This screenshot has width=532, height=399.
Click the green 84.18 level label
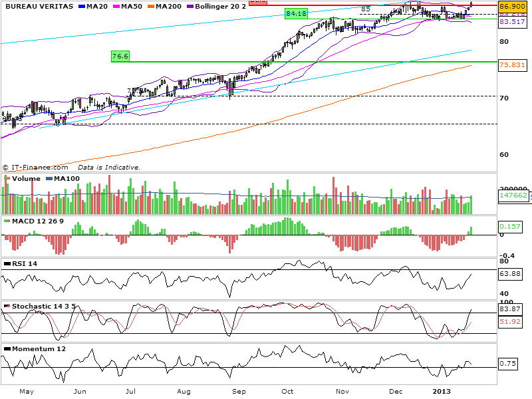(x=296, y=13)
